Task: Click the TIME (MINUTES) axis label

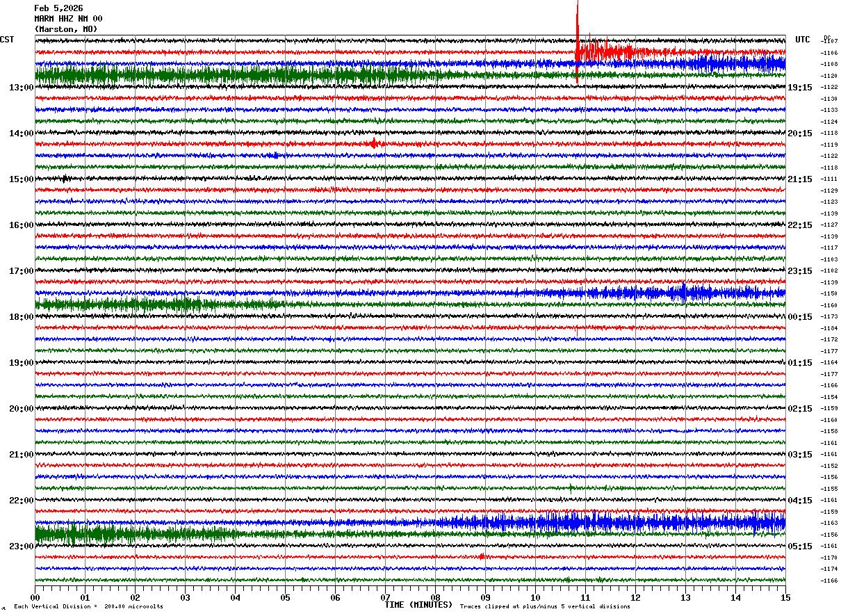Action: [x=418, y=605]
